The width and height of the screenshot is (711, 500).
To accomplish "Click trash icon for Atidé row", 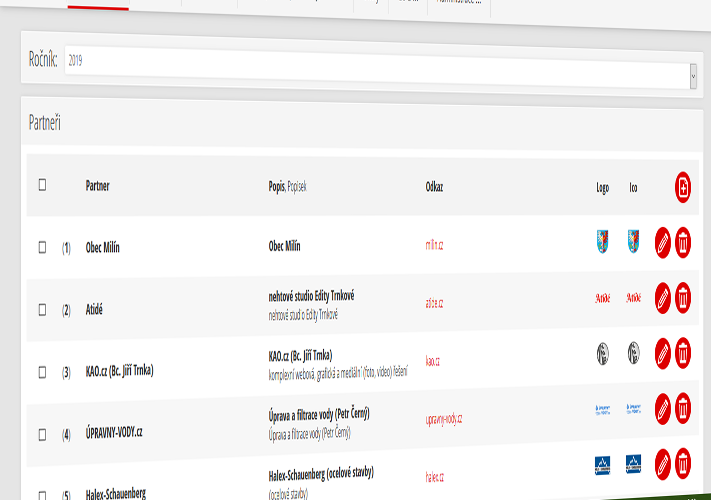I will pos(683,297).
